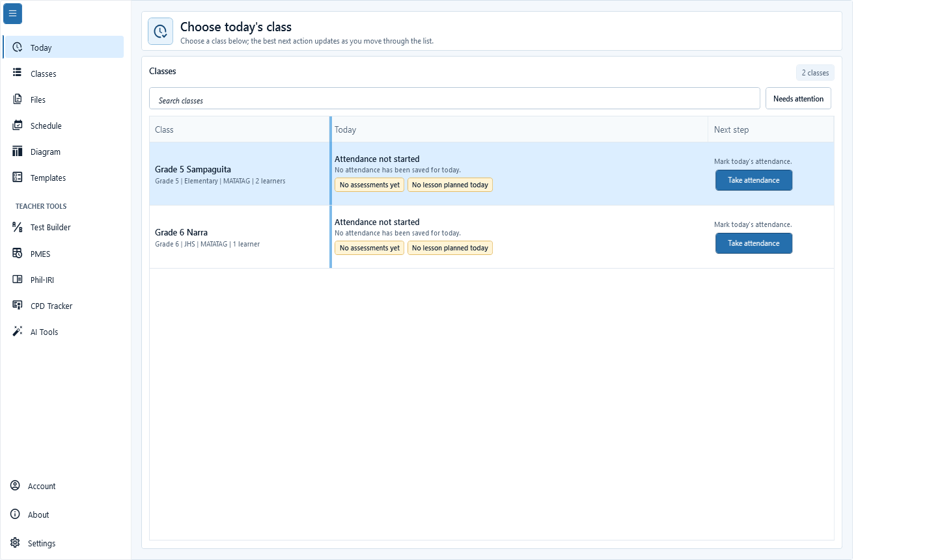Image resolution: width=927 pixels, height=560 pixels.
Task: Toggle the hamburger sidebar menu button
Action: (x=12, y=13)
